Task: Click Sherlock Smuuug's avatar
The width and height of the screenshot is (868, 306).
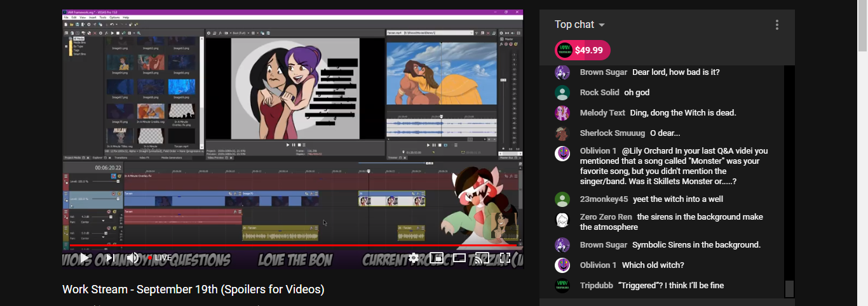Action: point(562,133)
